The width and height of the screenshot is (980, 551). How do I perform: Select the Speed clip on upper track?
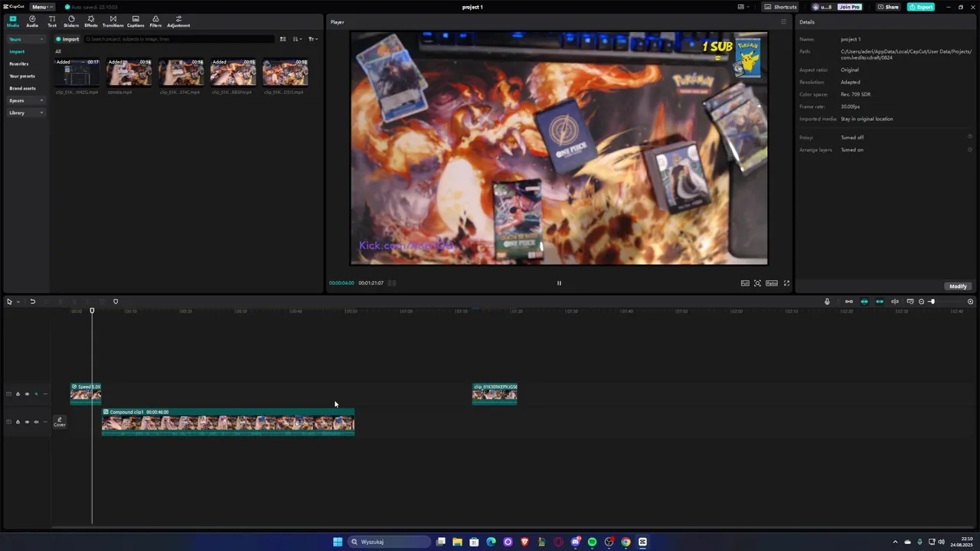(86, 393)
